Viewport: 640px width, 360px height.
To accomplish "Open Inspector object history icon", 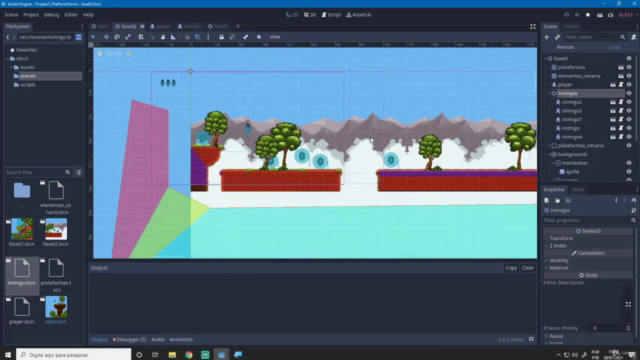I will click(633, 200).
